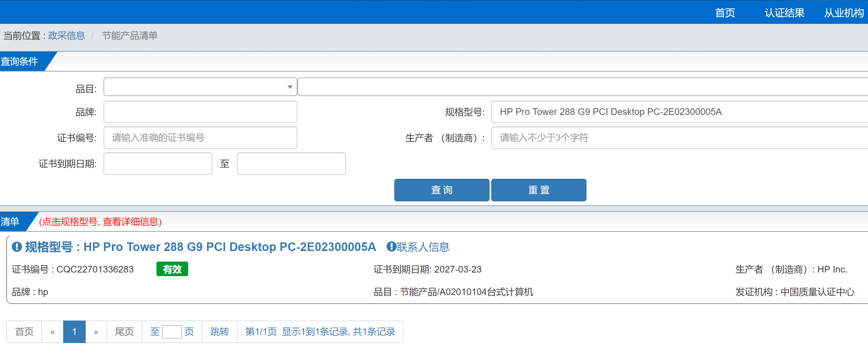Follow the 政采信息 breadcrumb link
868x349 pixels.
pos(67,36)
